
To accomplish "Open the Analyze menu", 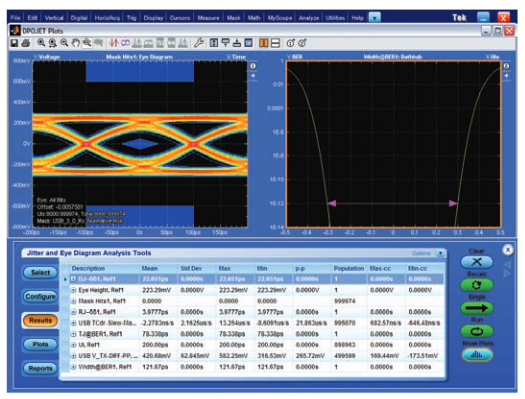I will click(309, 18).
